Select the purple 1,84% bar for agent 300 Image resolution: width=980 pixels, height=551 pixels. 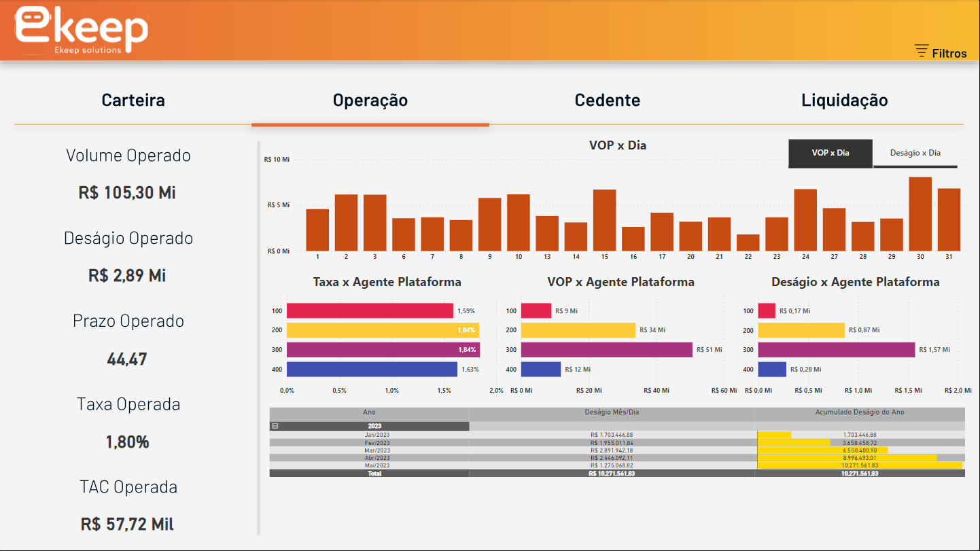(x=383, y=350)
